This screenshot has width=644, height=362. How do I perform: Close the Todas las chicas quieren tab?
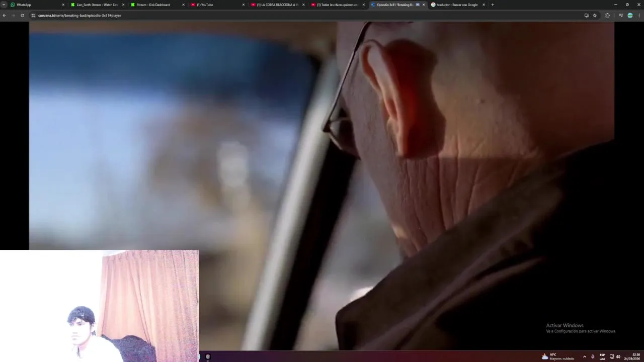(363, 5)
